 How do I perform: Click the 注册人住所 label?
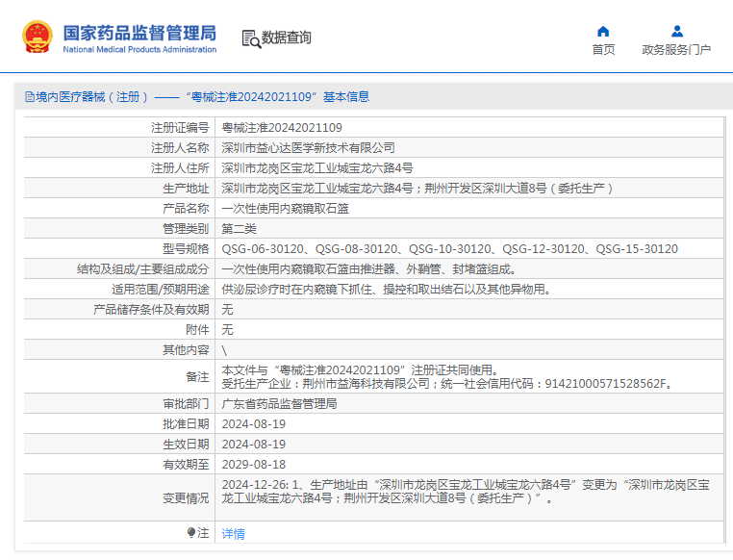tap(180, 167)
